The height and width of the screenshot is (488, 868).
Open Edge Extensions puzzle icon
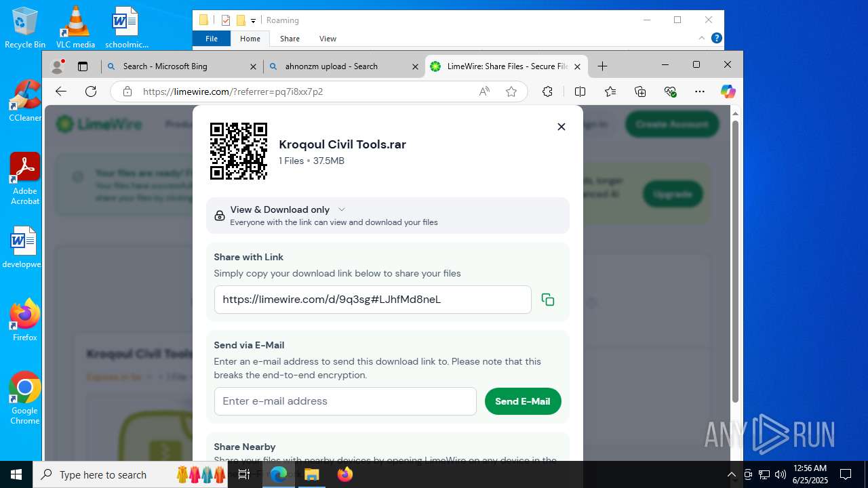tap(548, 91)
